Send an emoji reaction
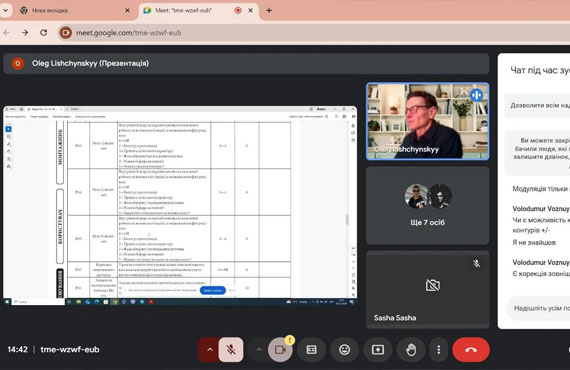570x370 pixels. click(x=345, y=350)
